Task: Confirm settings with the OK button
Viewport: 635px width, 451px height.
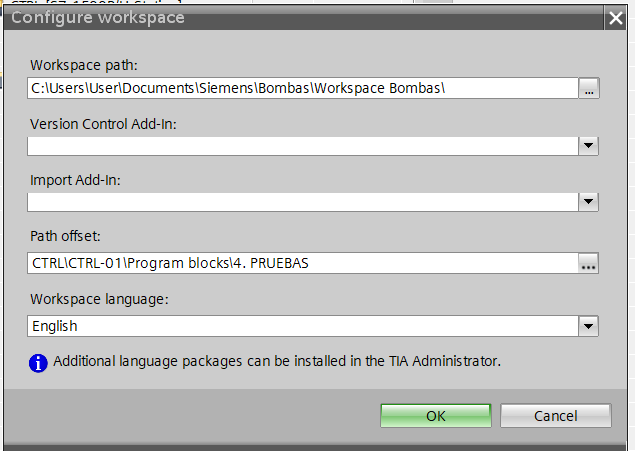Action: tap(435, 416)
